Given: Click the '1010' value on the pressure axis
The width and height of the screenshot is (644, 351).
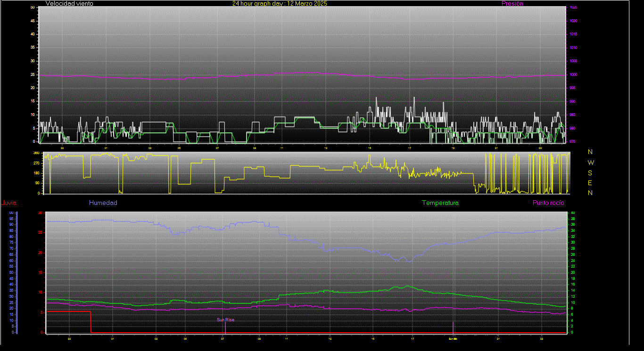Looking at the screenshot, I should (x=573, y=48).
